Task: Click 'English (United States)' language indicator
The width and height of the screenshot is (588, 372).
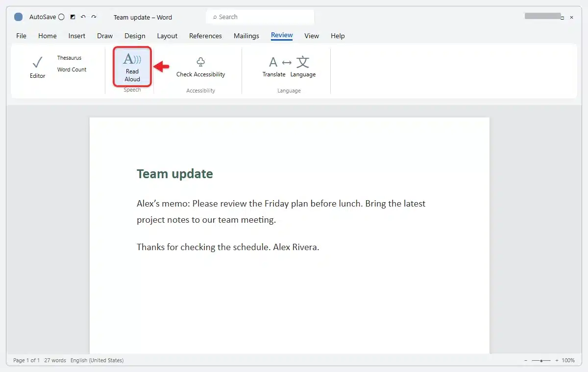Action: pyautogui.click(x=97, y=360)
